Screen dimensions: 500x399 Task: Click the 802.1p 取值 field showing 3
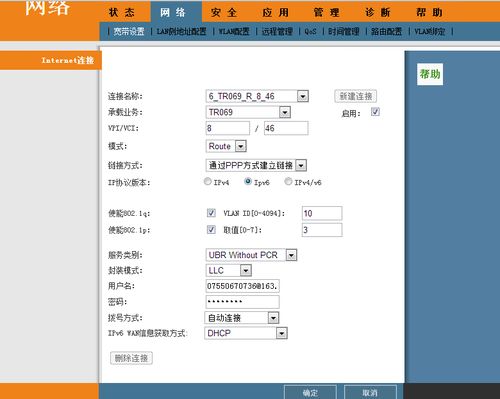click(322, 230)
